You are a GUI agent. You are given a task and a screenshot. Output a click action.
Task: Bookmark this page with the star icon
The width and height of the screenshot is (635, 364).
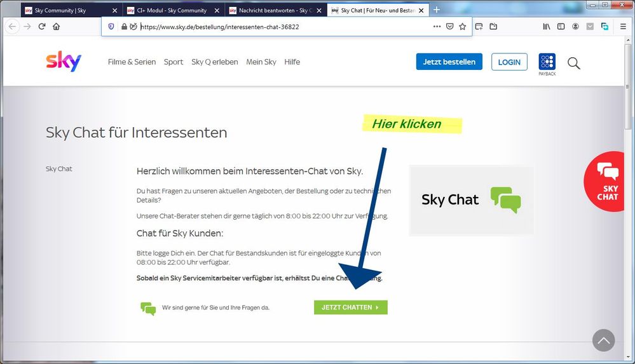click(462, 27)
